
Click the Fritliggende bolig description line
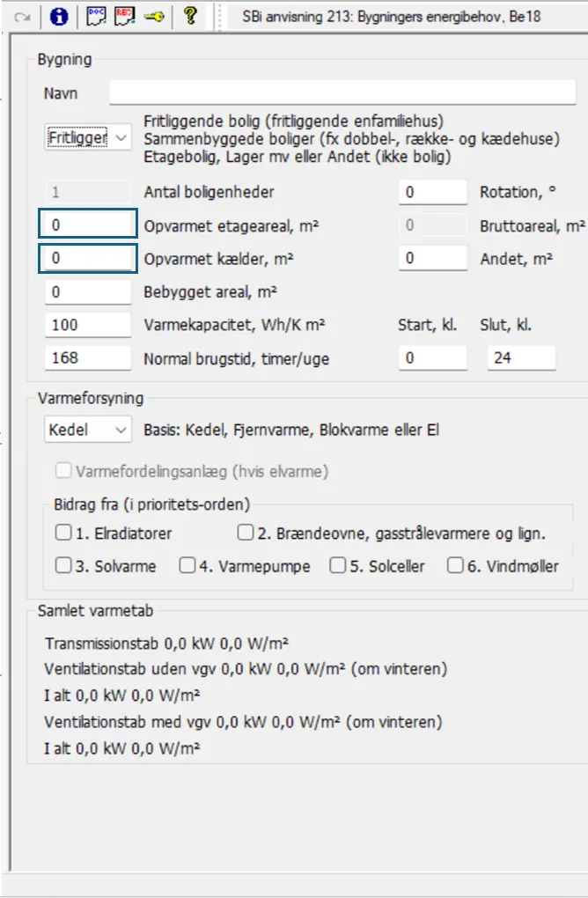294,121
